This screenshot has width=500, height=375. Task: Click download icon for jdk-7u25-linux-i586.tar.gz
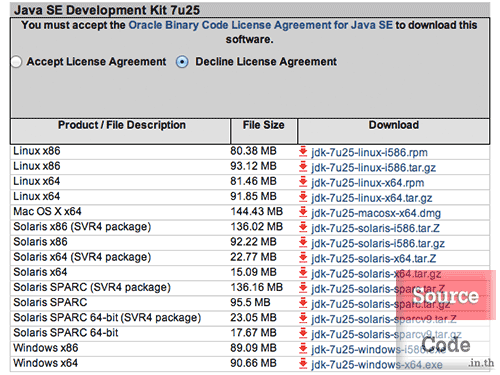[x=303, y=167]
